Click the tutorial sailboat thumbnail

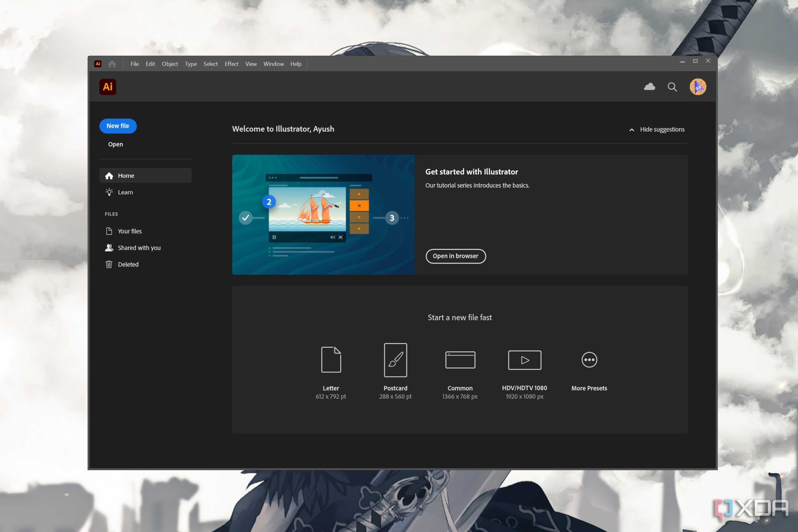click(x=323, y=215)
